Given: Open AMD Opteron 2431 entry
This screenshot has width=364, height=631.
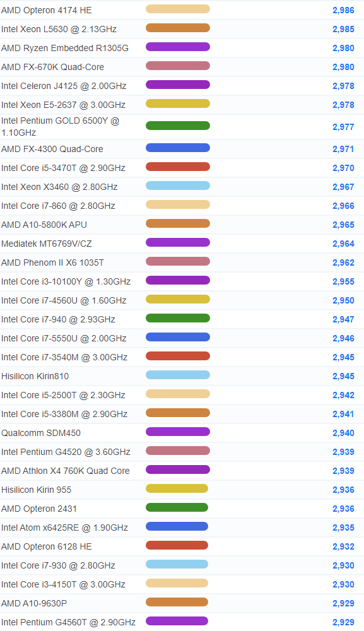Looking at the screenshot, I should tap(38, 508).
